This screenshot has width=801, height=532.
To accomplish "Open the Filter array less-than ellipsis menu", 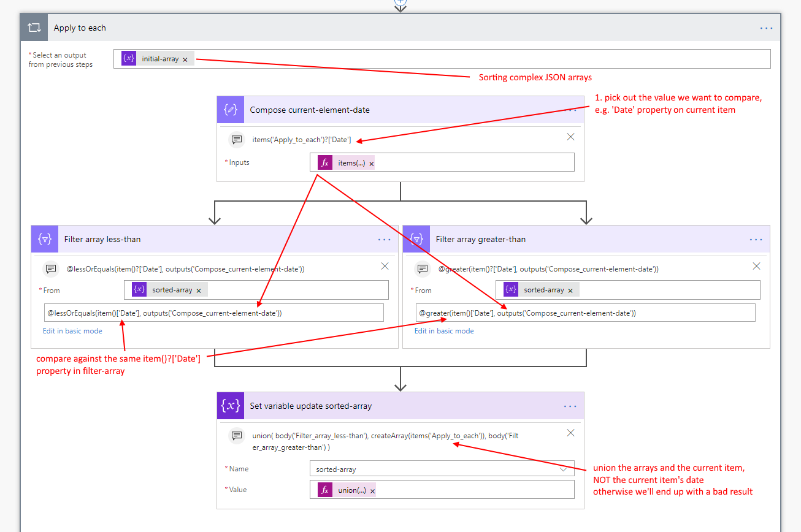I will point(385,240).
